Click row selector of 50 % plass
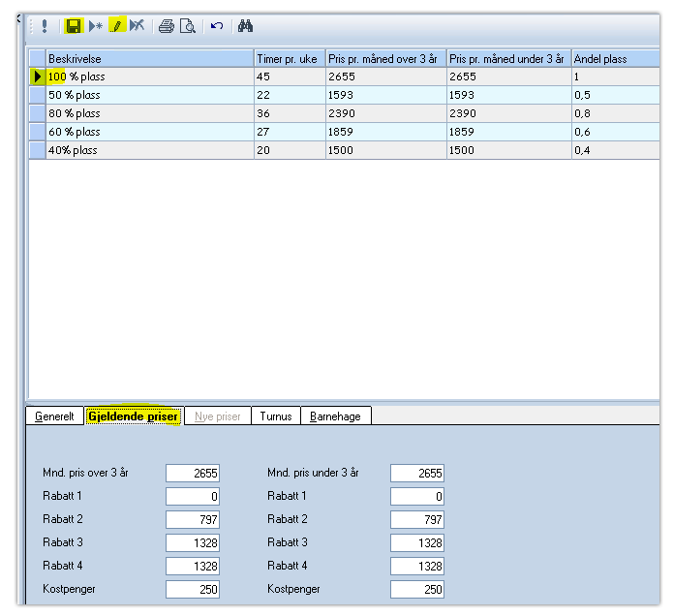Viewport: 673px width, 616px height. coord(38,95)
